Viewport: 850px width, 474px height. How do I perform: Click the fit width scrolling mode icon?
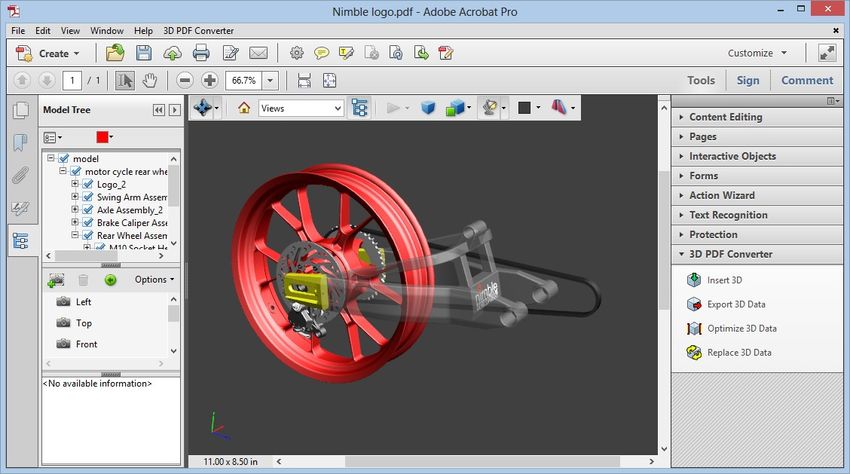[304, 81]
